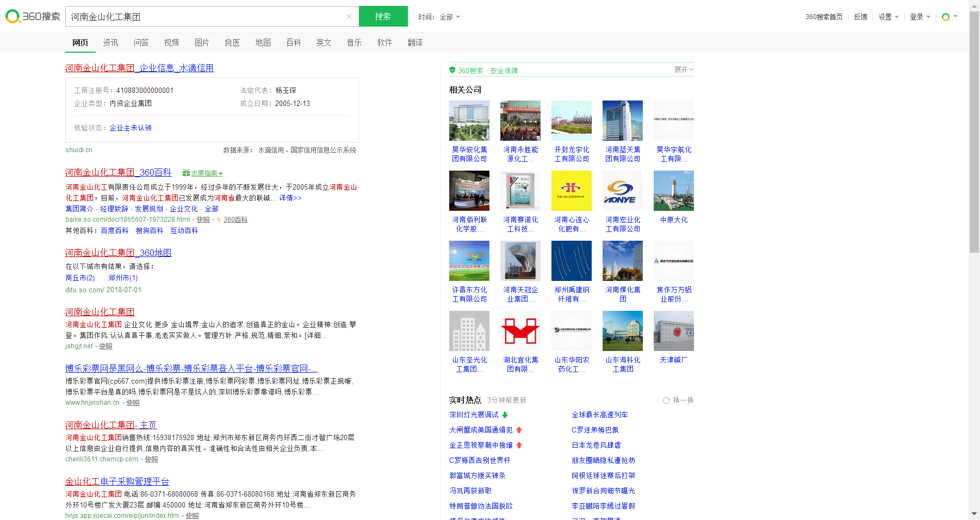
Task: Click the 郑州禹建钢纤维 thumbnail
Action: [x=572, y=261]
